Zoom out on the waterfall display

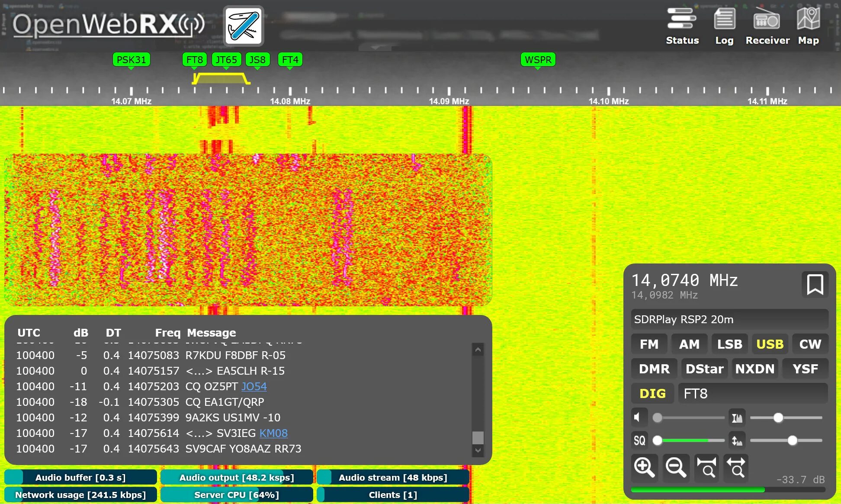(x=676, y=468)
